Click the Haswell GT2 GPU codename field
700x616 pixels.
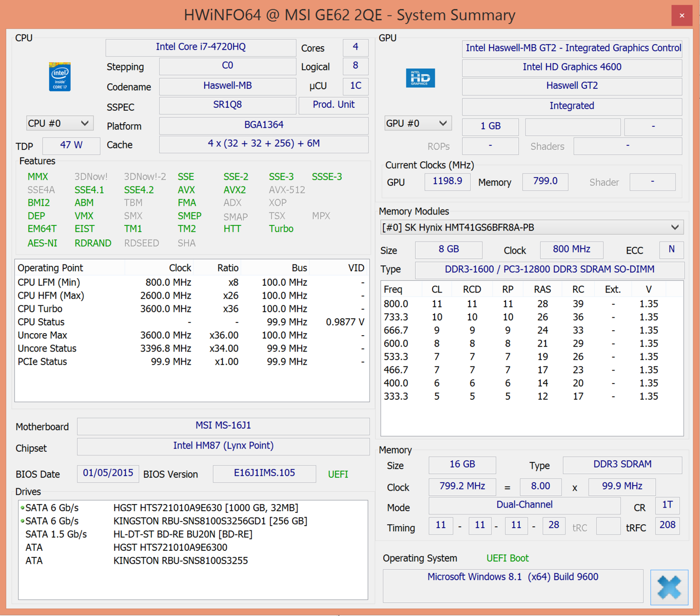point(572,86)
